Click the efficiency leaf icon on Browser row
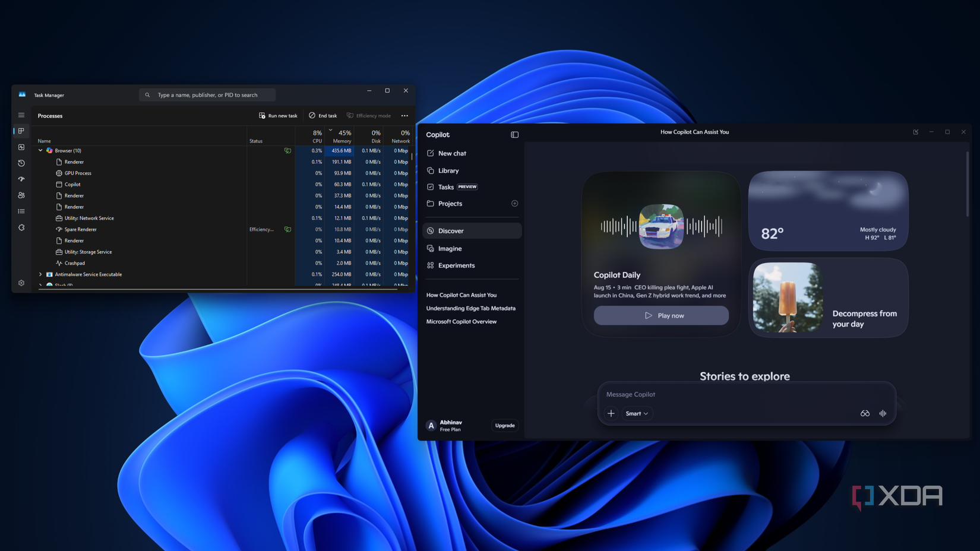The width and height of the screenshot is (980, 551). [x=287, y=151]
